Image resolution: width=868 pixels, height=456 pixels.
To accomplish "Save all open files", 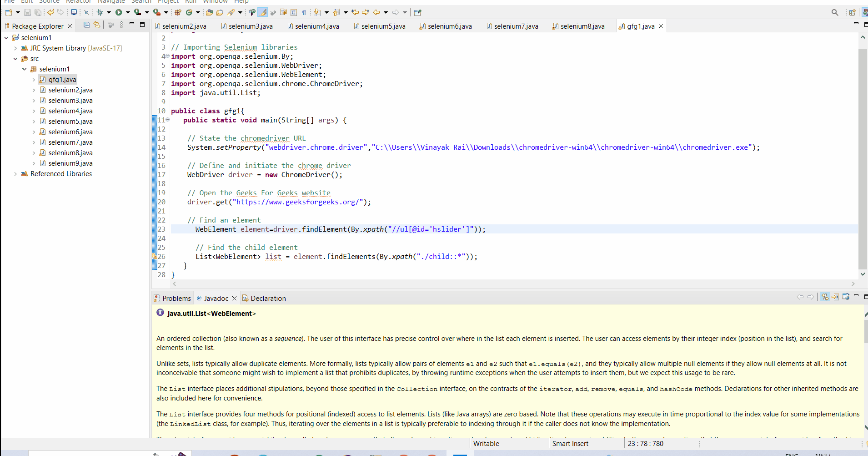I will (x=39, y=12).
